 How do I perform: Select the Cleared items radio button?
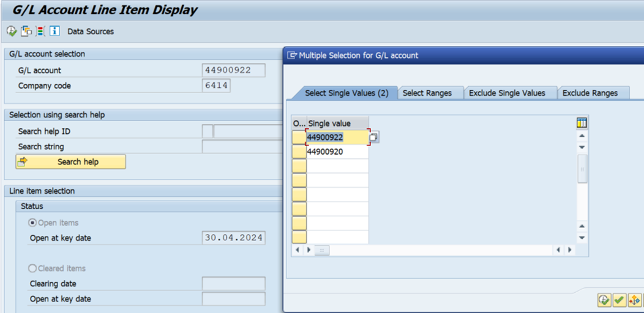(x=33, y=268)
